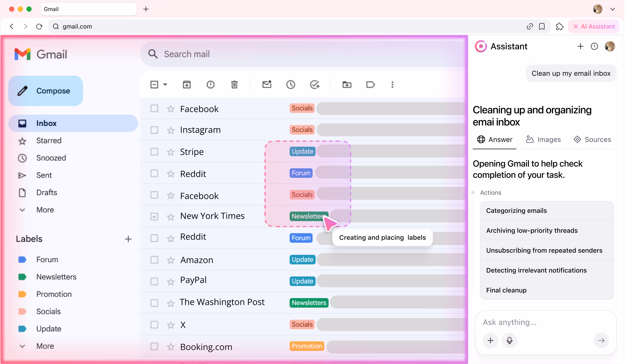This screenshot has width=639, height=364.
Task: Click the blue Update label color tag
Action: (x=23, y=329)
